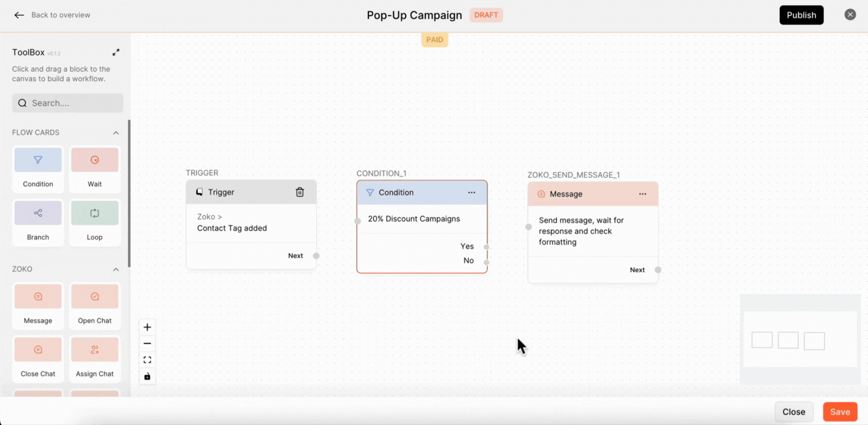Delete the Trigger node with trash icon
Viewport: 868px width, 425px height.
point(300,192)
